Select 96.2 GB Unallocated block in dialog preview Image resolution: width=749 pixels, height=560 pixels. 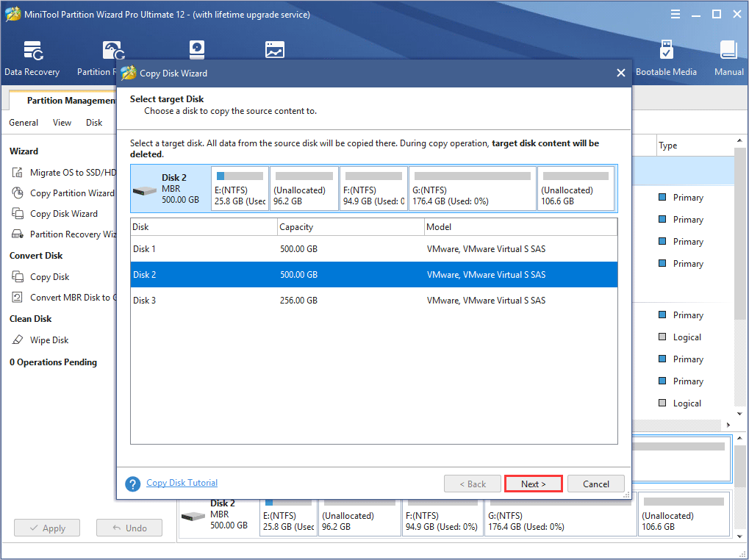point(304,189)
